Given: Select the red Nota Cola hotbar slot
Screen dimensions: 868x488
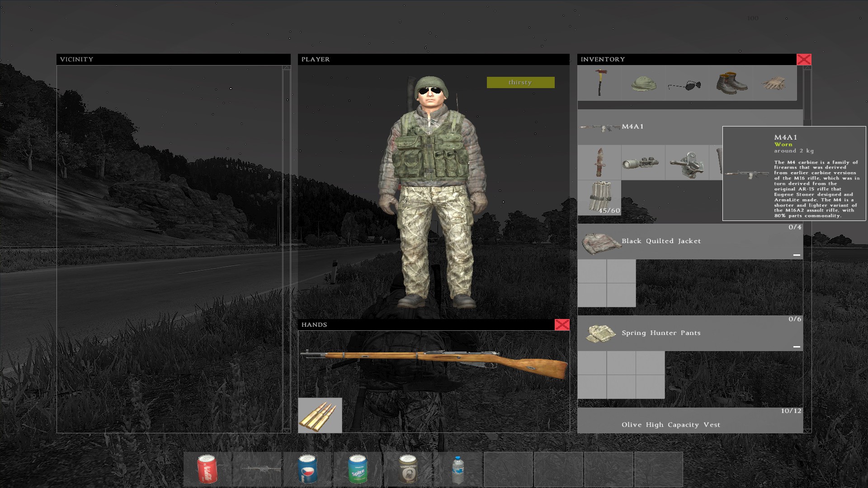Looking at the screenshot, I should tap(208, 469).
